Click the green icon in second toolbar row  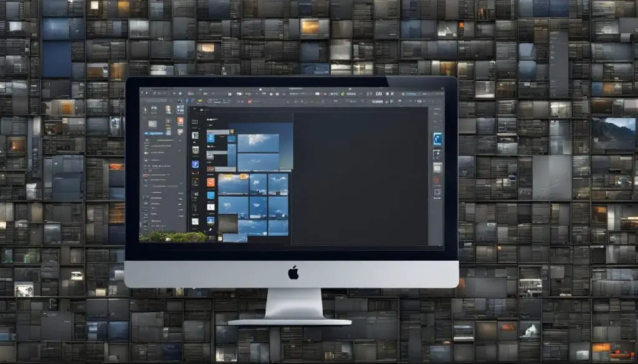199,101
